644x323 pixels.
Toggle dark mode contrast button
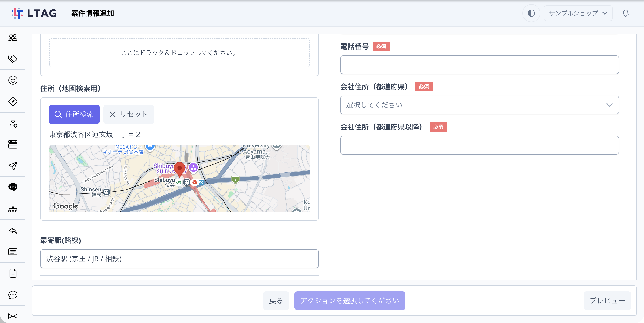(531, 13)
